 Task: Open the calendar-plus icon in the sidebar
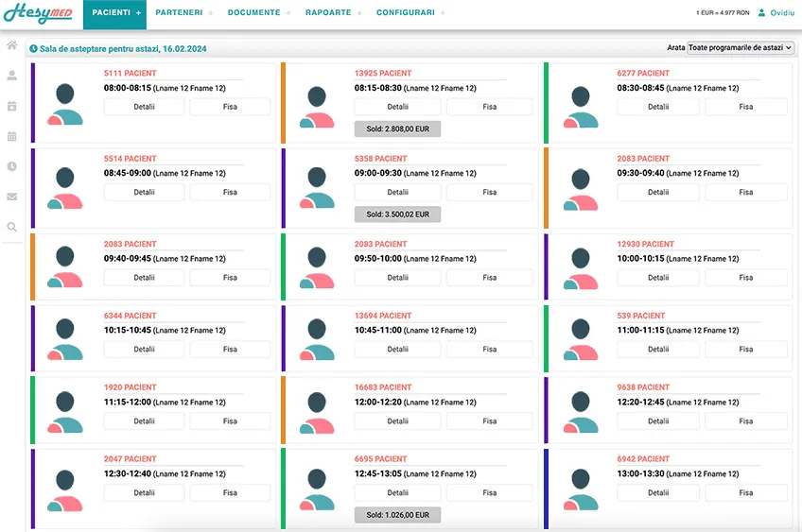coord(11,106)
